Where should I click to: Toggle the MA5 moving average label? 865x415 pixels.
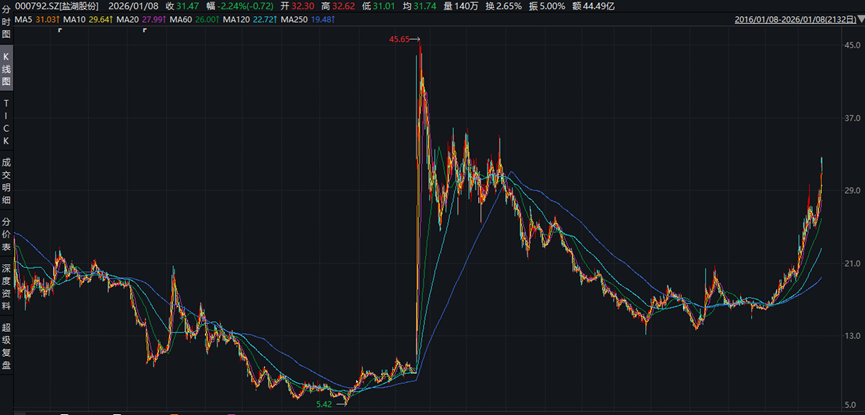click(x=32, y=19)
